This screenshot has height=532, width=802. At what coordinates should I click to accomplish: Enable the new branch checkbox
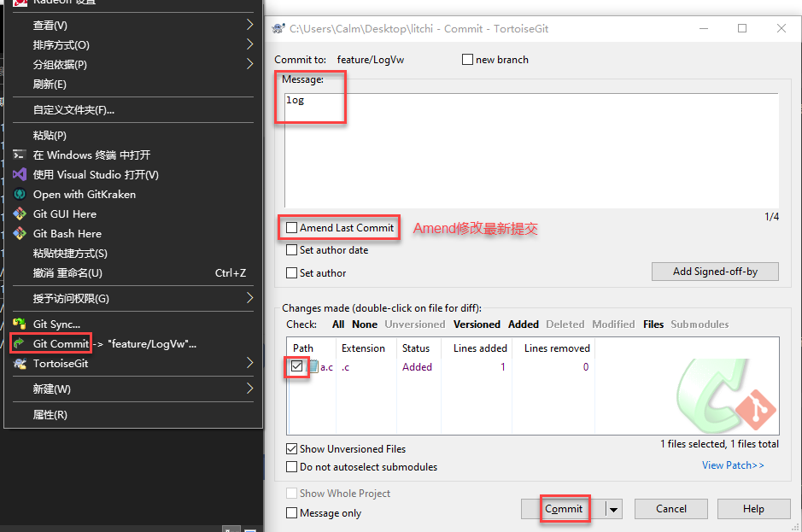[467, 59]
